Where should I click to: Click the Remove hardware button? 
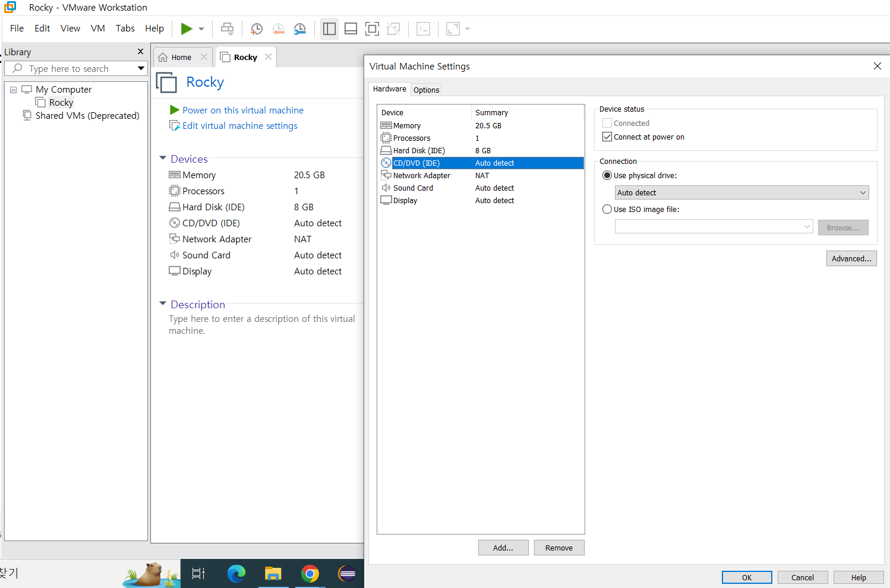tap(559, 548)
